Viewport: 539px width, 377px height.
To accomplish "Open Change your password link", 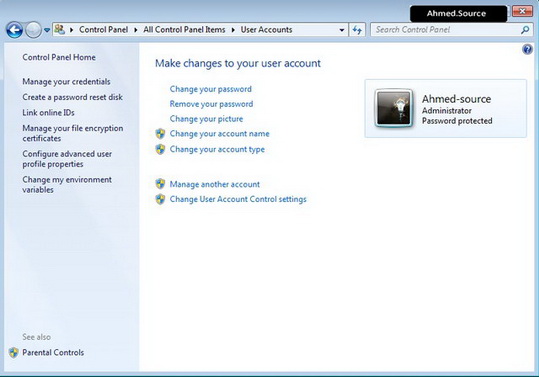I will pos(210,89).
